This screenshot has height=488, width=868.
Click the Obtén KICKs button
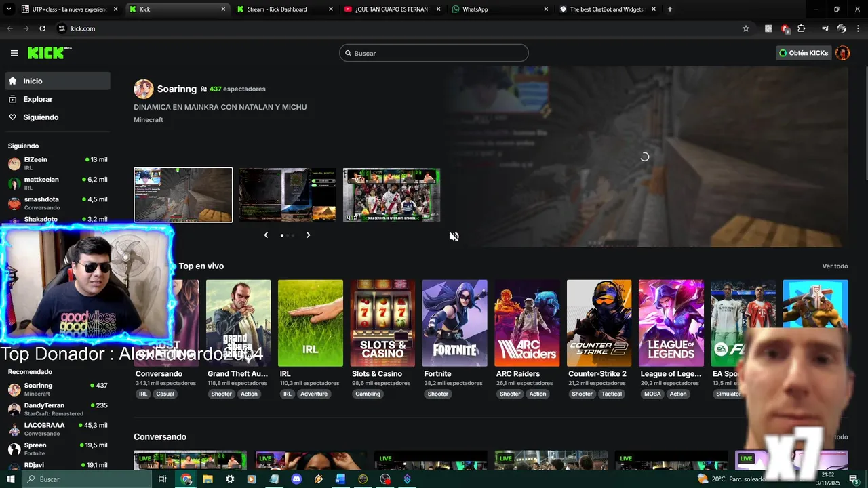pos(804,53)
